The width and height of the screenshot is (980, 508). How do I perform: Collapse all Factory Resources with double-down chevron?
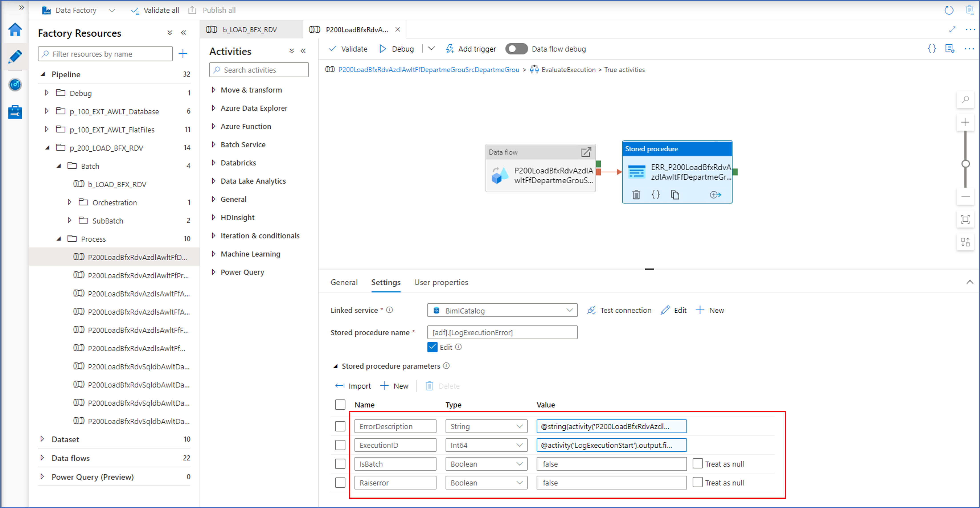click(170, 33)
